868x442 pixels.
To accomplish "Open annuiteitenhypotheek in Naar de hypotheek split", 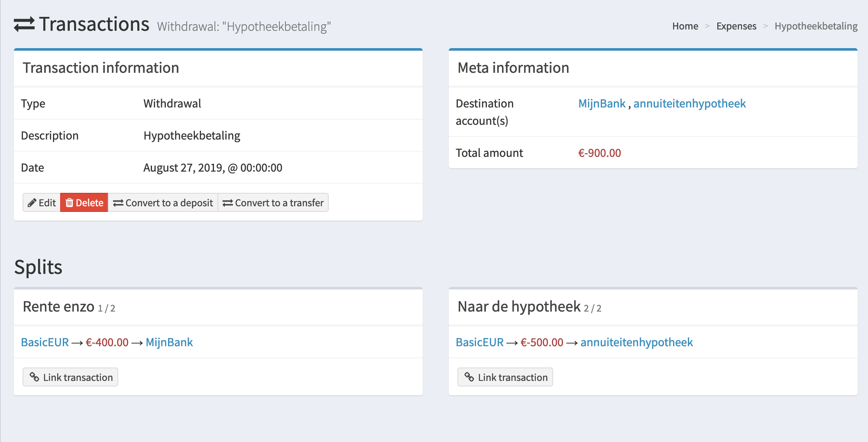I will click(637, 342).
